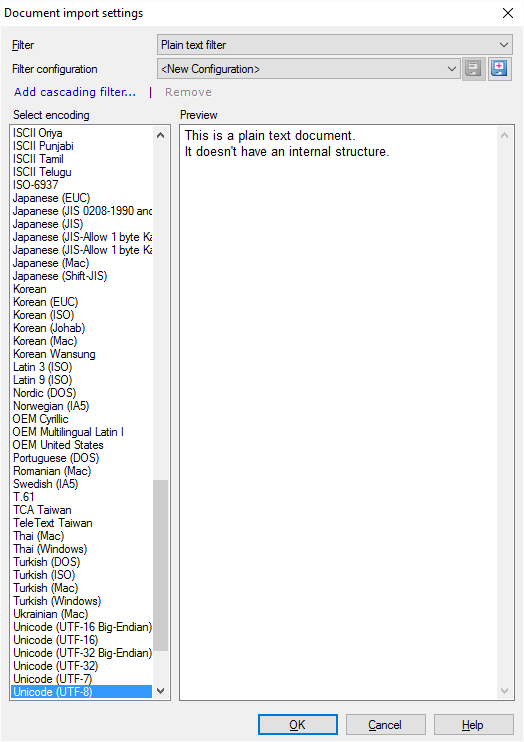Select Swedish (IA5) encoding
524x742 pixels.
click(x=81, y=484)
